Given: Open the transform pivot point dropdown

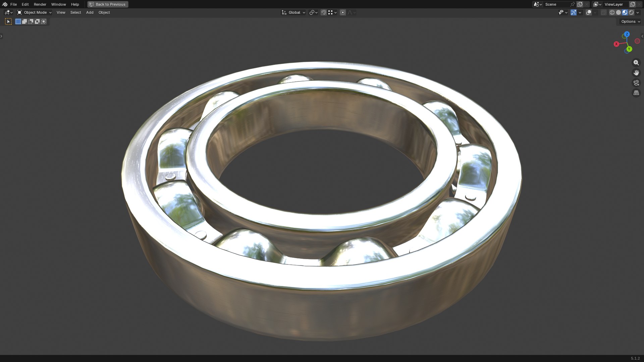Looking at the screenshot, I should click(313, 12).
